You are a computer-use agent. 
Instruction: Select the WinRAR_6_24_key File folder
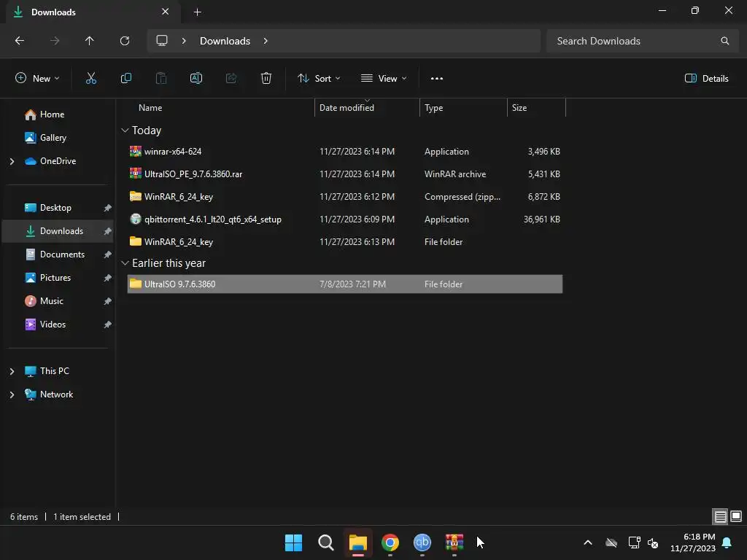pos(345,242)
